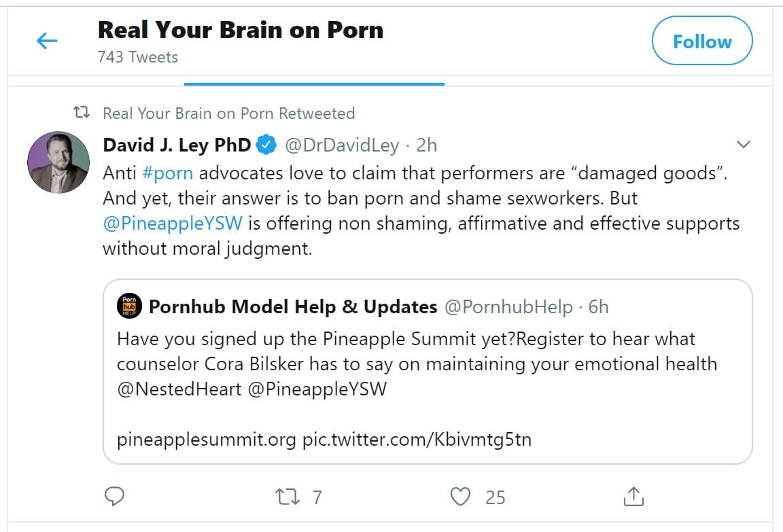Click the @DrDavidLey handle
This screenshot has width=783, height=532.
(x=341, y=145)
